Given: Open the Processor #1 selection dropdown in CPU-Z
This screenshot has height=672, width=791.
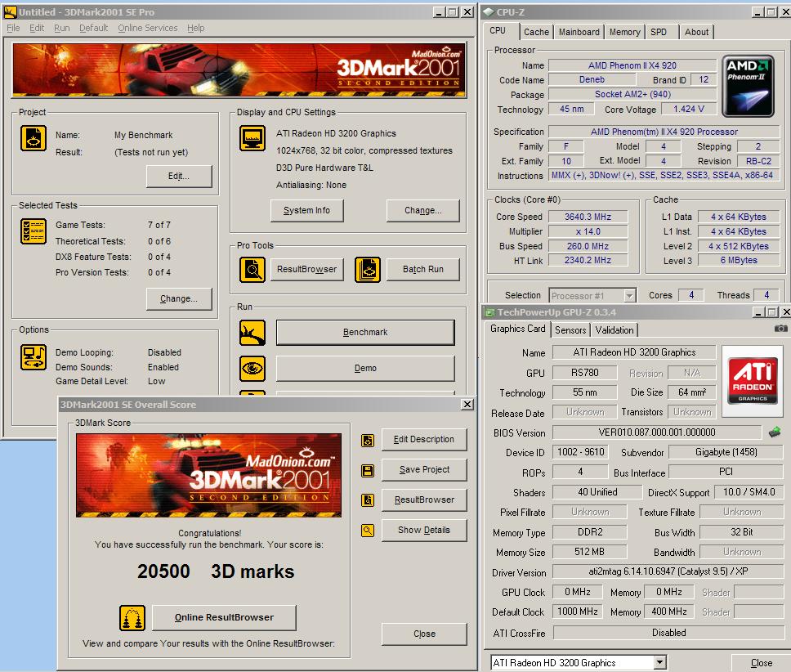Looking at the screenshot, I should click(x=629, y=296).
